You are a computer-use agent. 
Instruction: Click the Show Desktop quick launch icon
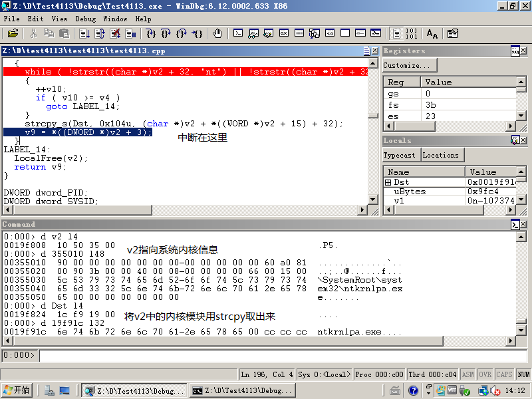pos(65,391)
